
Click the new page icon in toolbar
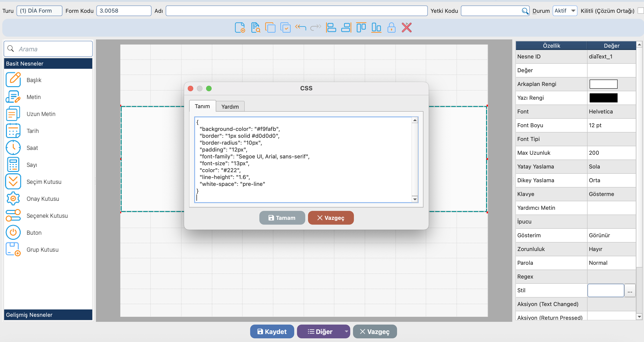(x=240, y=28)
